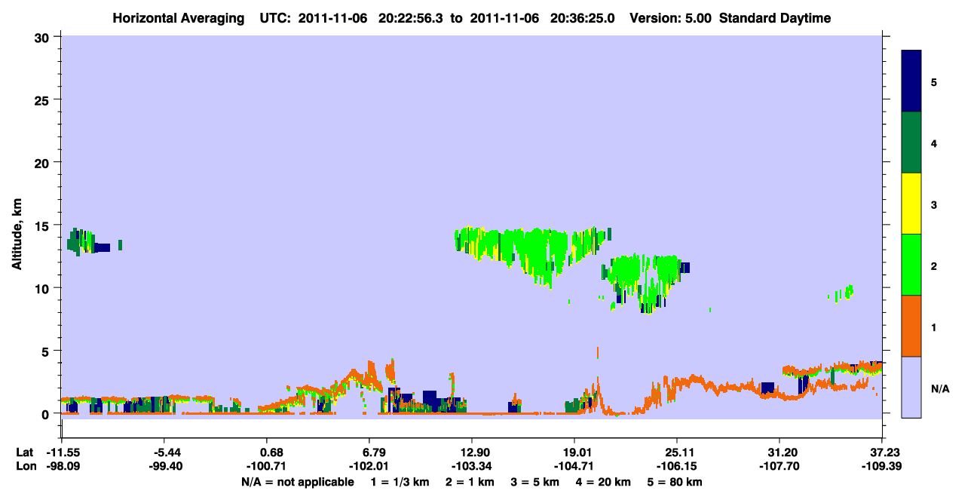Click the longitude value '-102.01'
The image size is (980, 503).
(x=369, y=467)
